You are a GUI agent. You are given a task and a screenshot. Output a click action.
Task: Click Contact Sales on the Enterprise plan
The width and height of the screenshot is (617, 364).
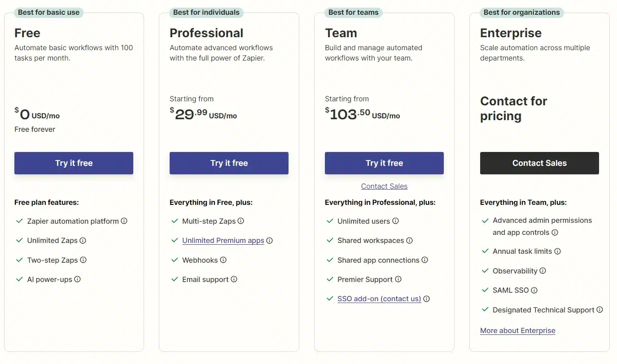[539, 163]
